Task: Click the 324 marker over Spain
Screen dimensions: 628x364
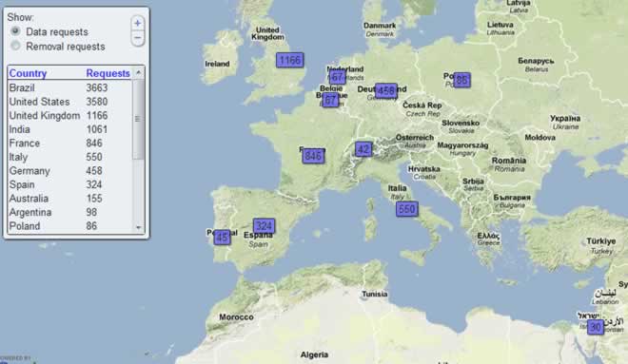Action: click(264, 226)
